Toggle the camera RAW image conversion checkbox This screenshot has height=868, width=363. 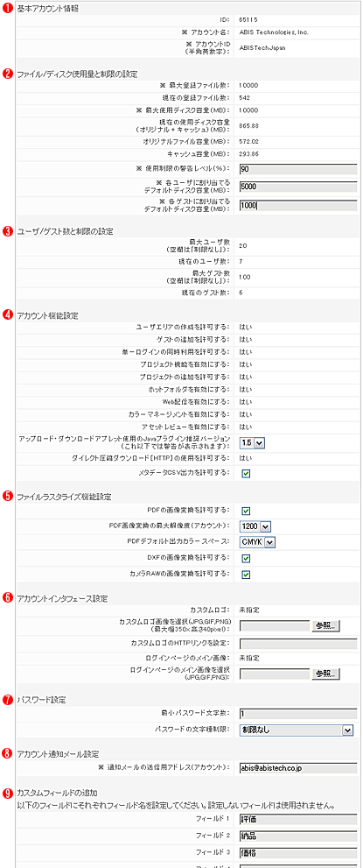(x=246, y=574)
